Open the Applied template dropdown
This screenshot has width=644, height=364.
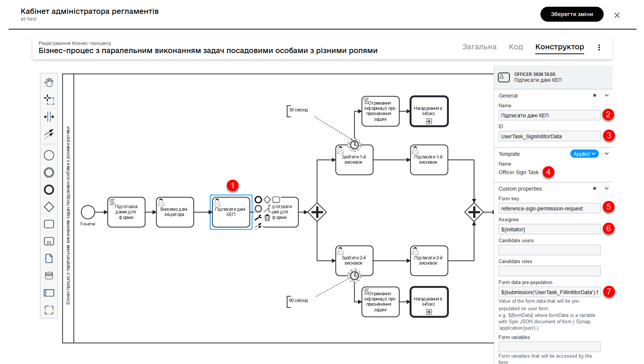point(585,154)
